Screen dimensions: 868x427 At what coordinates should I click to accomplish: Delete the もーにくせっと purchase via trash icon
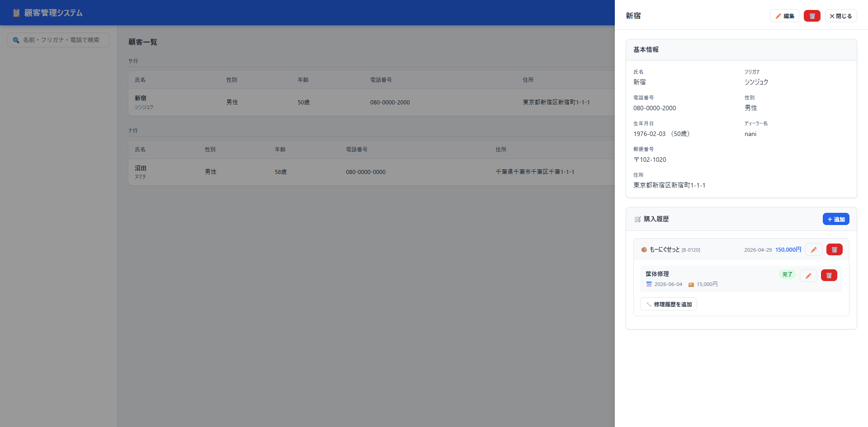835,250
